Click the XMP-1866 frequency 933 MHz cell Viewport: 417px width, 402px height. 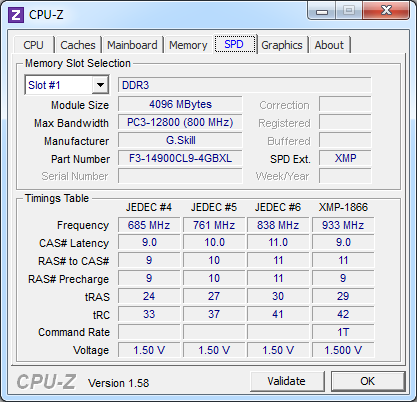pyautogui.click(x=343, y=225)
